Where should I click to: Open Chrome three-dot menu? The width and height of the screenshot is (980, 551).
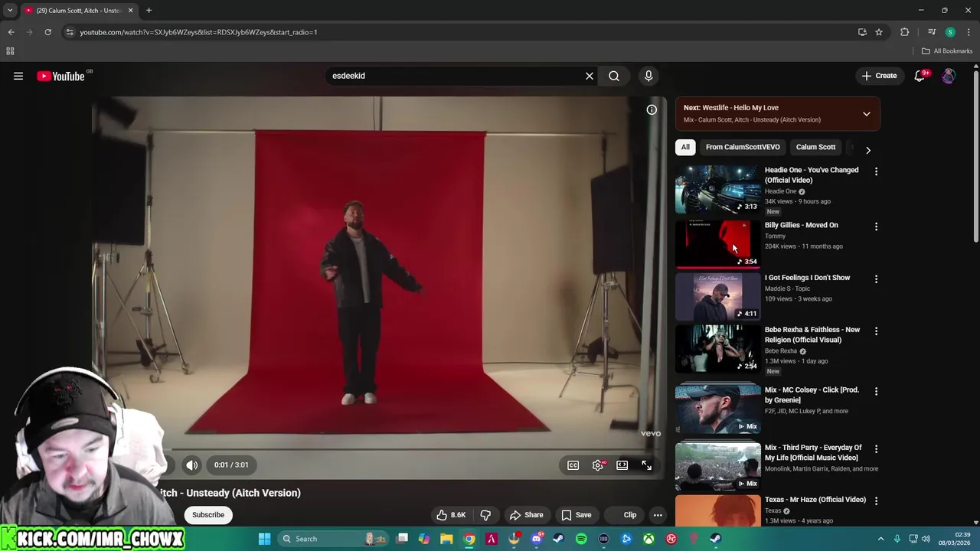[x=969, y=32]
